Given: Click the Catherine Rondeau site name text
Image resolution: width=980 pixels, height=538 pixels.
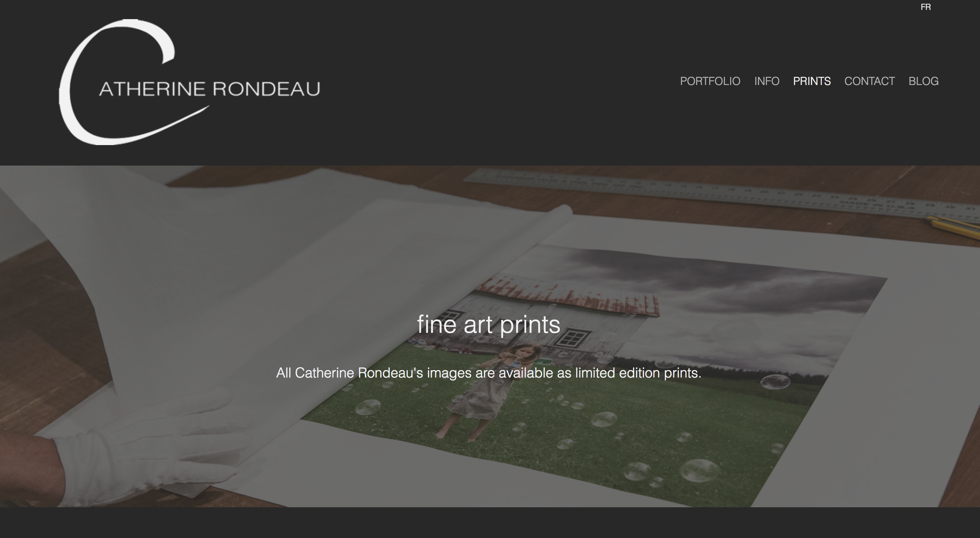Looking at the screenshot, I should tap(210, 89).
